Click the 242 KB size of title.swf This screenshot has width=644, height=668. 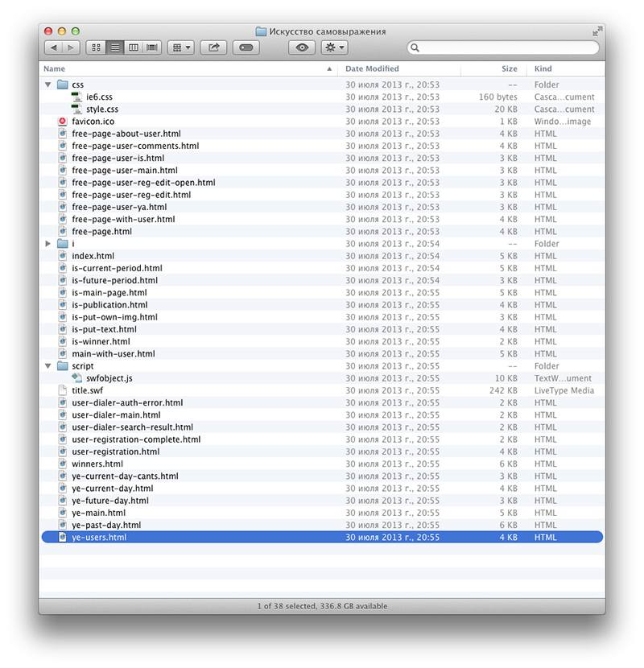[x=503, y=390]
